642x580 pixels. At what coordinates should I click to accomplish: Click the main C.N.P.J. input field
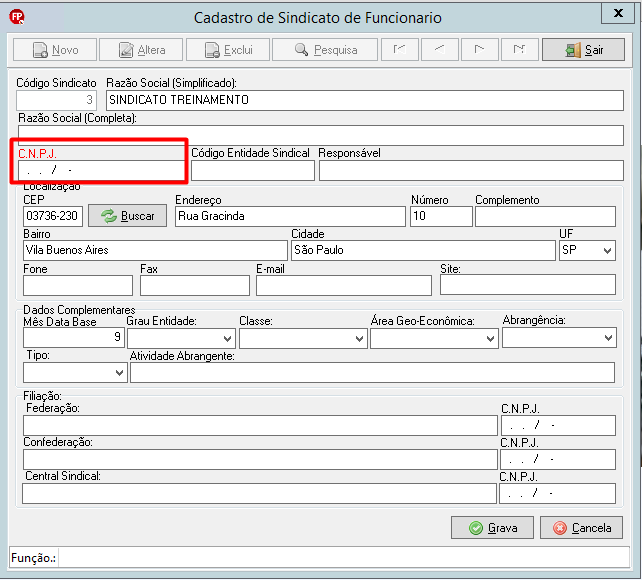click(101, 170)
